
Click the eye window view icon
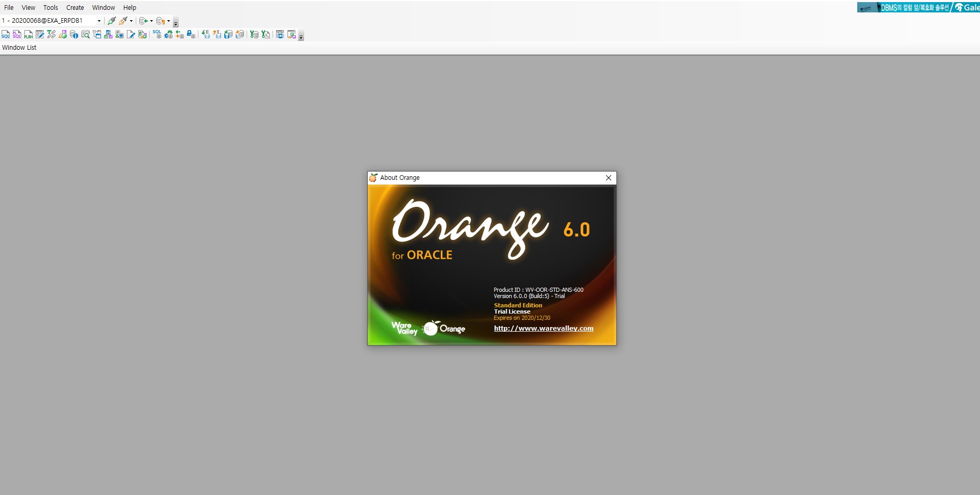point(280,35)
